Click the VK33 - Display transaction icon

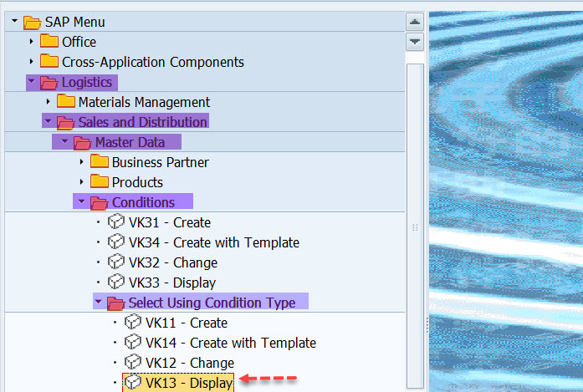(116, 283)
